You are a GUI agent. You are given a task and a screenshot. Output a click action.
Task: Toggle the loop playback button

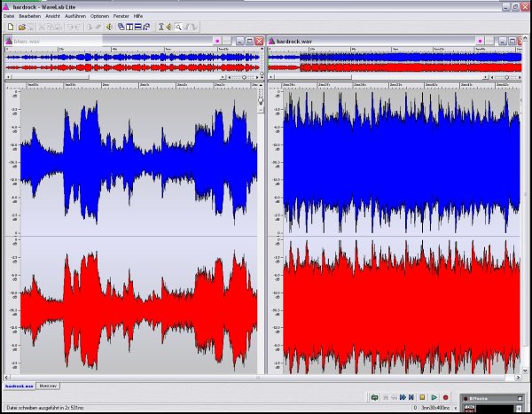pyautogui.click(x=375, y=397)
